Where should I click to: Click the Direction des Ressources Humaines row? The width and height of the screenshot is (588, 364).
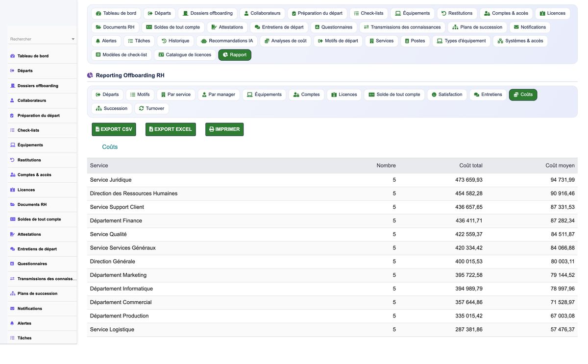[x=332, y=194]
